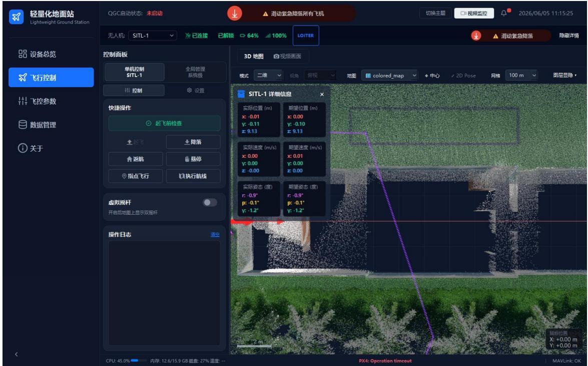Click the 滑动紧急降落 slider track
Screen dimensions: 588x366
pyautogui.click(x=511, y=36)
